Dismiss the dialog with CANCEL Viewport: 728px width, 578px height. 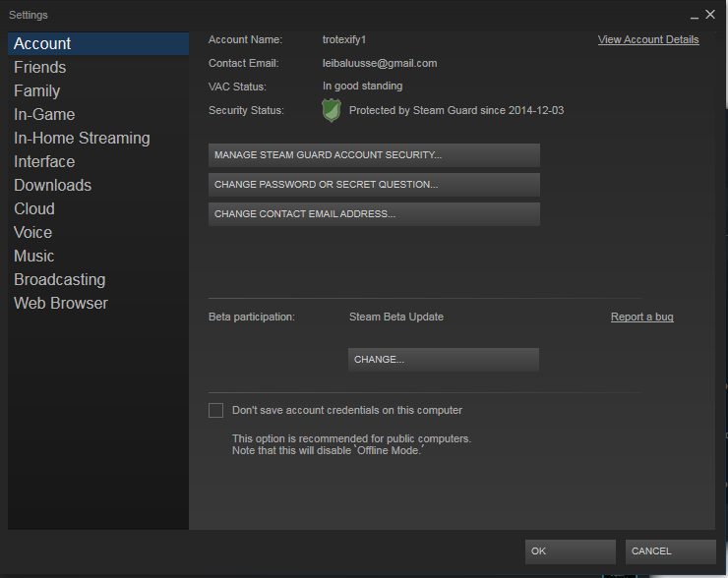point(670,551)
